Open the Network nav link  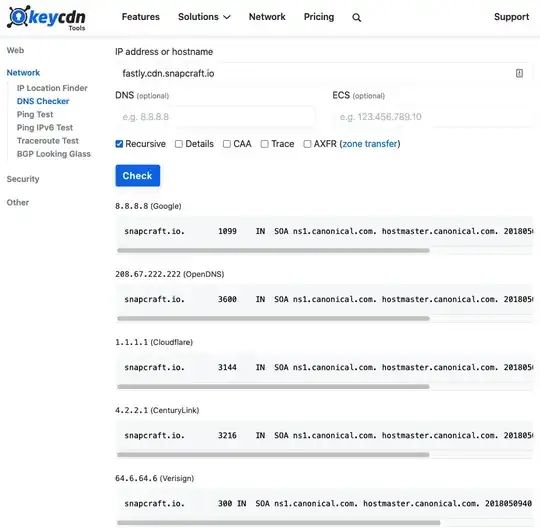click(267, 17)
